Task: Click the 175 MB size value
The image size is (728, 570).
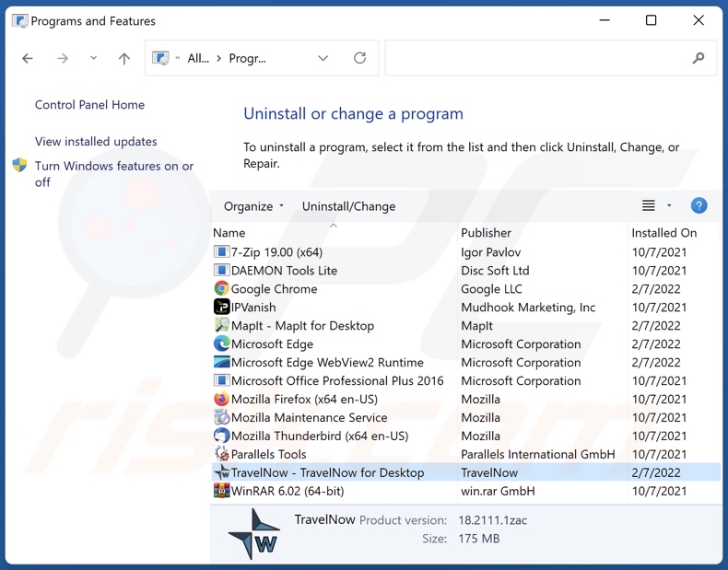Action: 478,539
